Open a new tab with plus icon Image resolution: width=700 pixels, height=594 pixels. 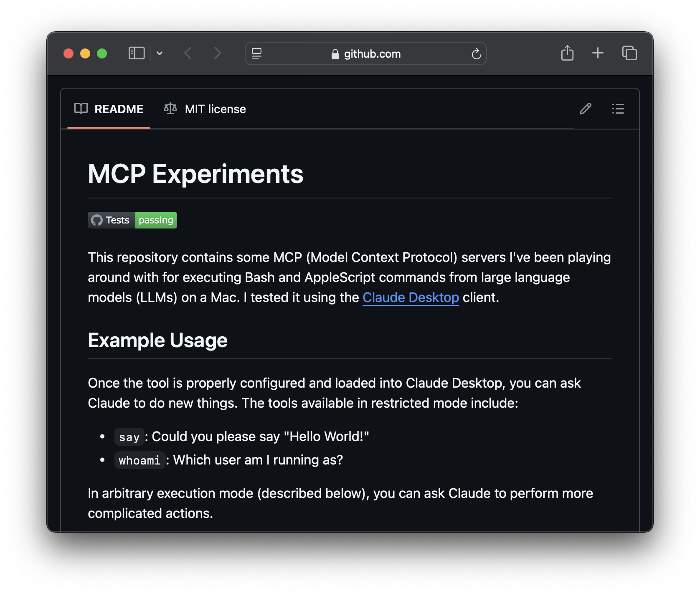coord(598,53)
